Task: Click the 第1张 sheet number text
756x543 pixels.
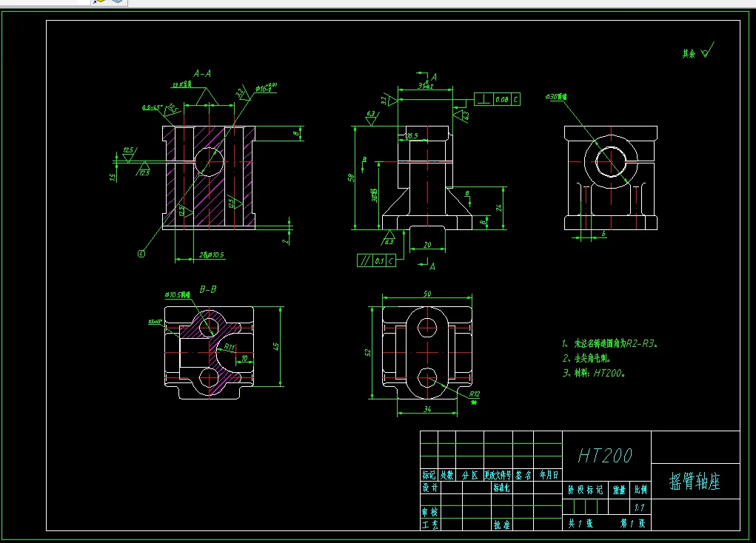Action: tap(632, 523)
